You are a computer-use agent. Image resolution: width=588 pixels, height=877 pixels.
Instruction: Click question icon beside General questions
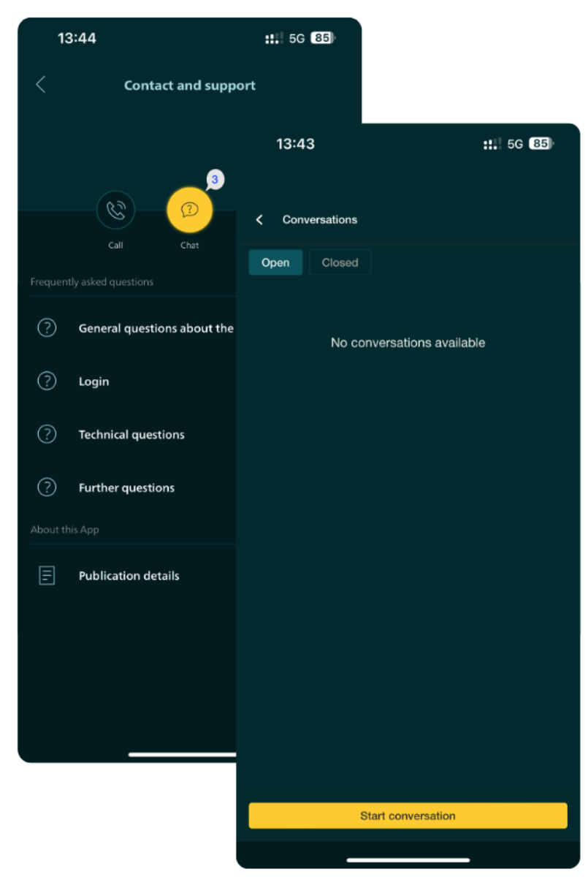pos(47,328)
